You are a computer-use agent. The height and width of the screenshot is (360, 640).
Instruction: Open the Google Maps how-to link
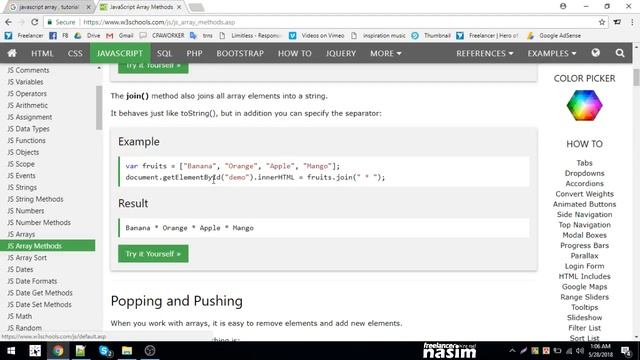click(x=584, y=287)
